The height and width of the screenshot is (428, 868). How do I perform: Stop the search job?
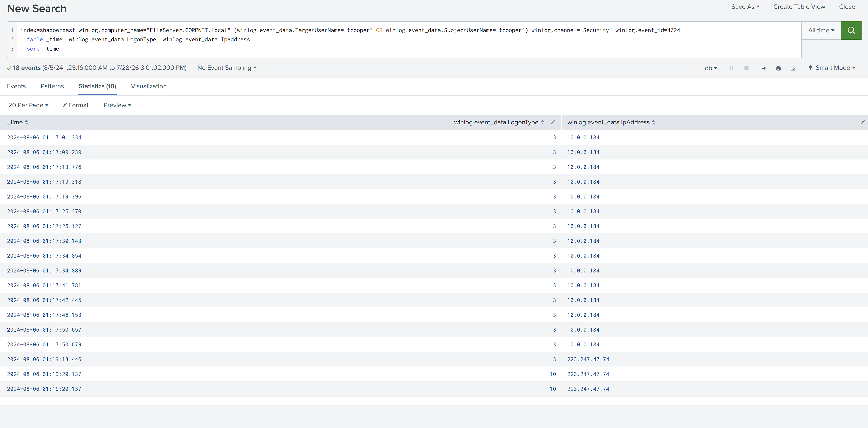click(746, 68)
